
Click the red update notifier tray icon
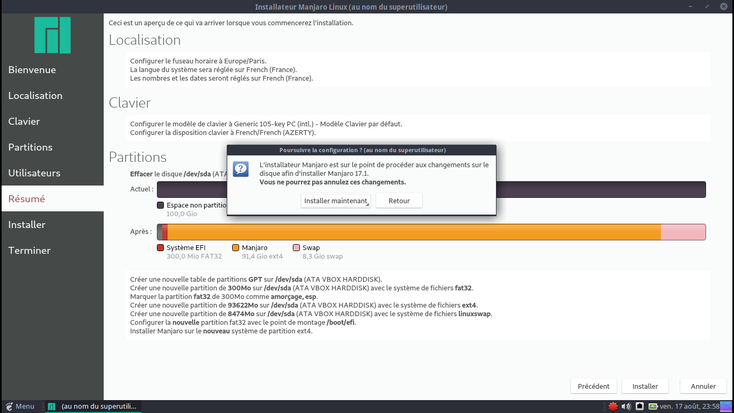613,406
